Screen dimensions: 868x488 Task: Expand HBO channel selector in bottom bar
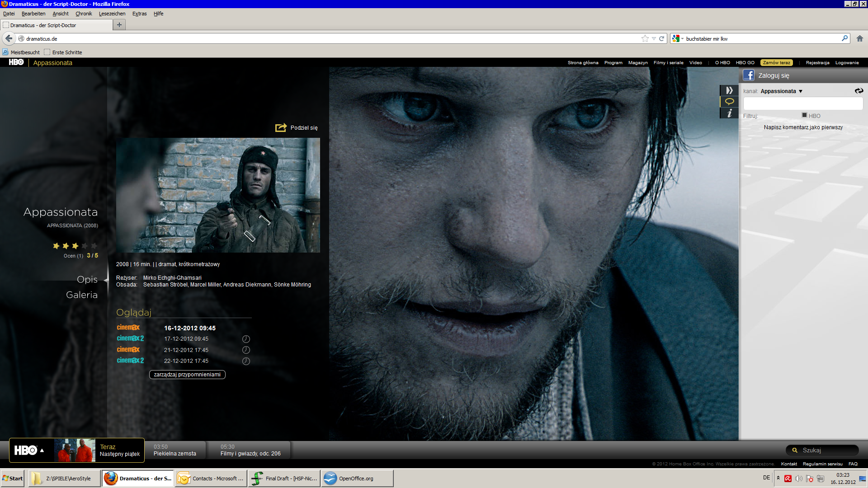tap(42, 450)
